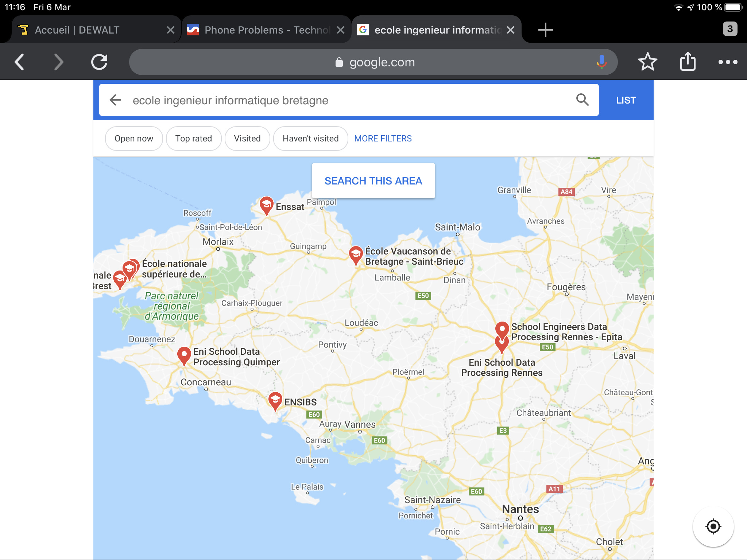Click SEARCH THIS AREA button
This screenshot has width=747, height=560.
pyautogui.click(x=373, y=181)
